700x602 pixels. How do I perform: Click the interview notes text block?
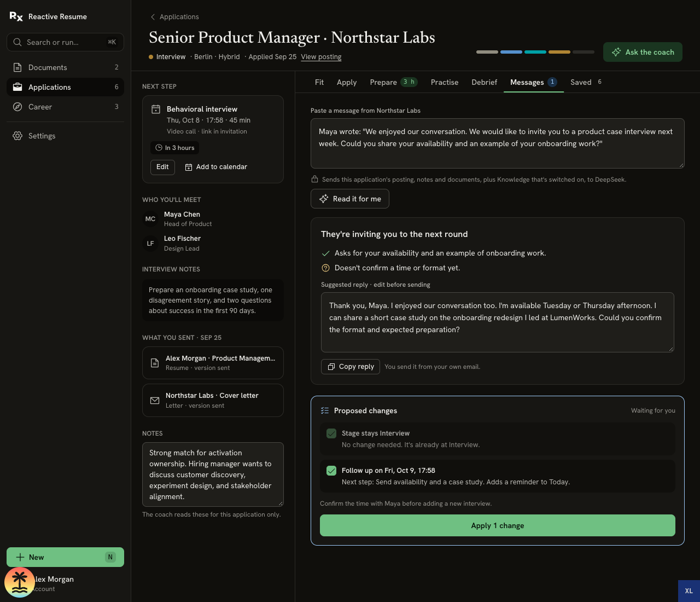213,300
